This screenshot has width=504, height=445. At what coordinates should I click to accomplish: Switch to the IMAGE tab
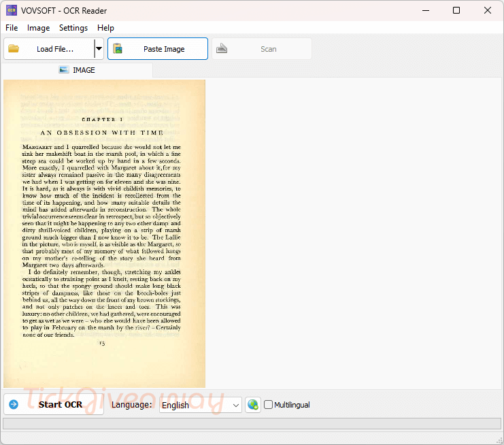77,70
